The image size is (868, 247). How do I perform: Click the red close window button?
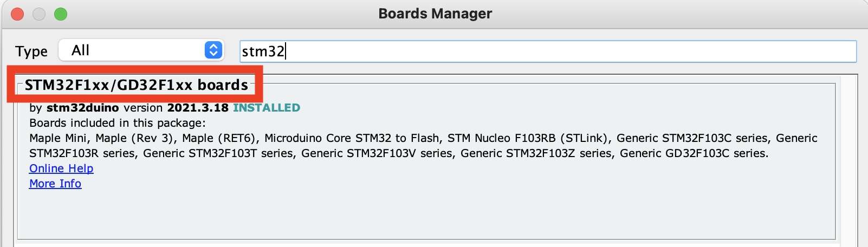17,14
